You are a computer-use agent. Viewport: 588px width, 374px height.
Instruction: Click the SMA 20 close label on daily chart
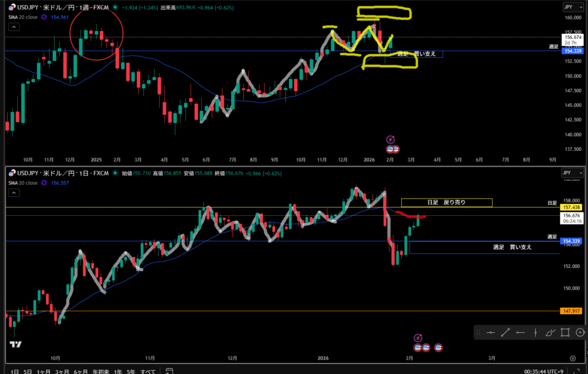[x=22, y=183]
